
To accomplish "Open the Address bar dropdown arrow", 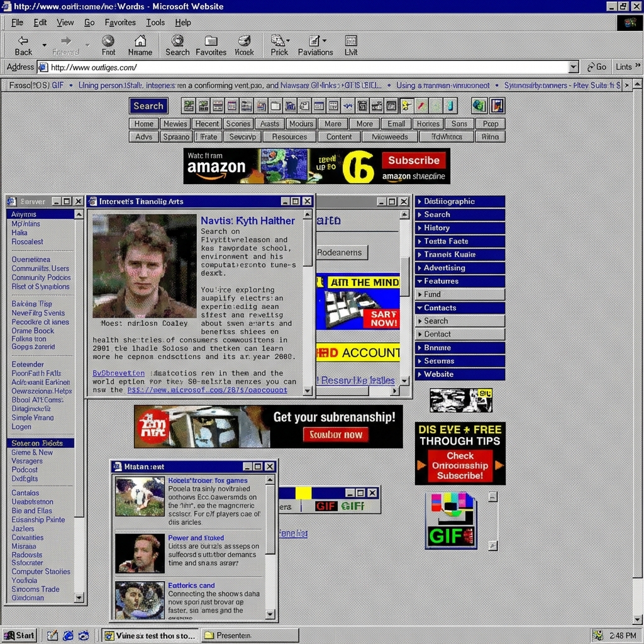I will click(x=574, y=67).
